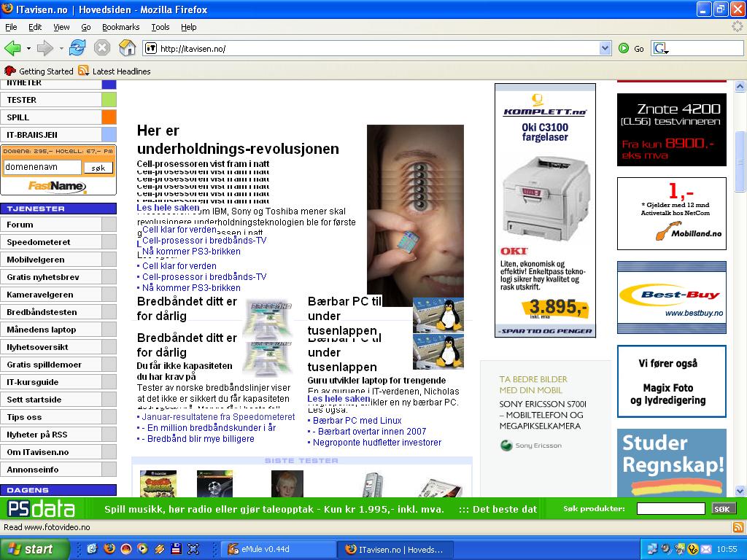Screen dimensions: 747x560
Task: Click the Firefox Back arrow button
Action: point(12,48)
